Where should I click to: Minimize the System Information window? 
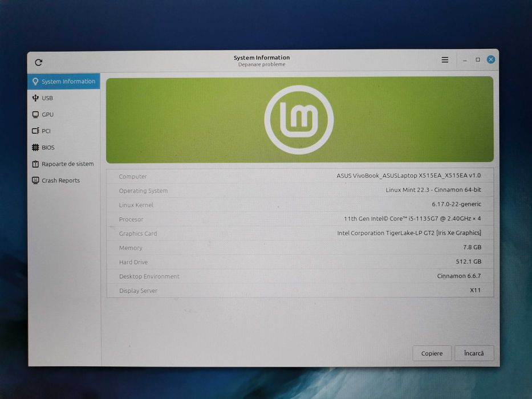pyautogui.click(x=465, y=60)
